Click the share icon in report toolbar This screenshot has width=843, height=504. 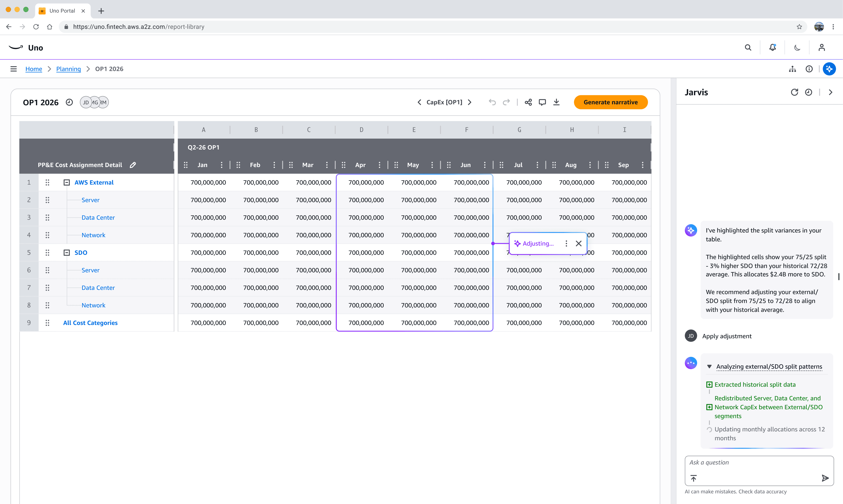(528, 102)
